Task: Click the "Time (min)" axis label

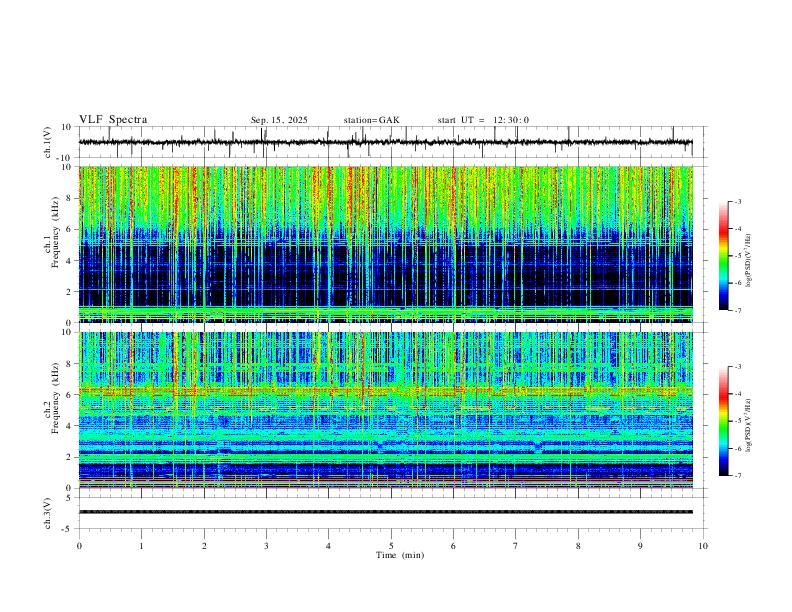Action: click(x=400, y=555)
